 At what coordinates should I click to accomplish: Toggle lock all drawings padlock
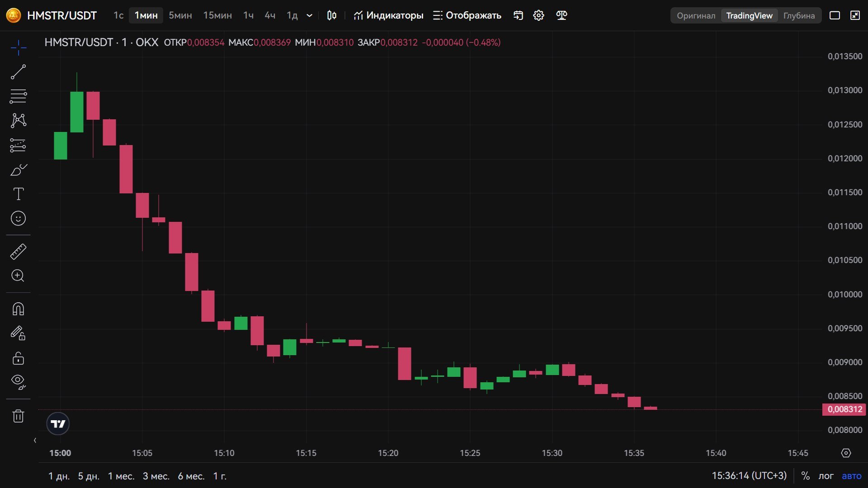click(19, 358)
